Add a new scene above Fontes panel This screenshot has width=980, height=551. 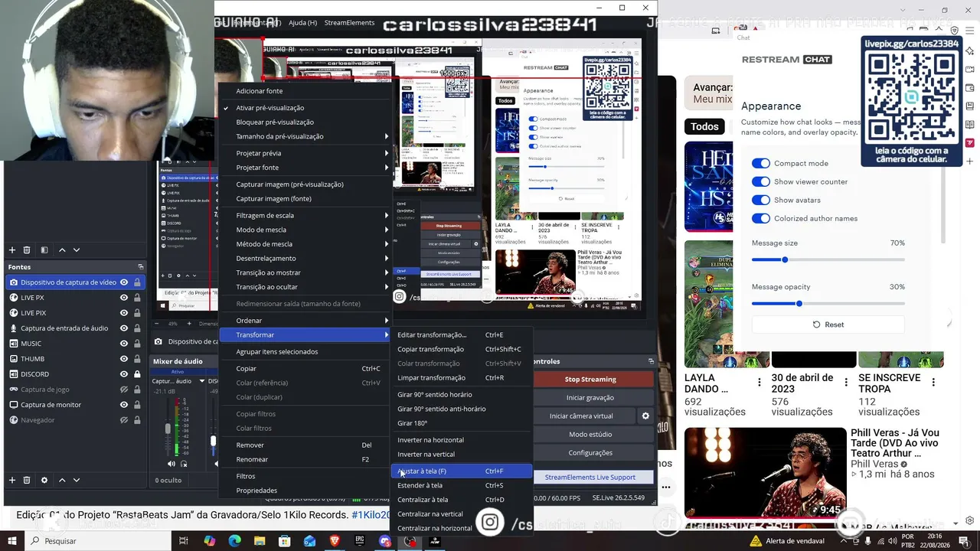tap(11, 250)
